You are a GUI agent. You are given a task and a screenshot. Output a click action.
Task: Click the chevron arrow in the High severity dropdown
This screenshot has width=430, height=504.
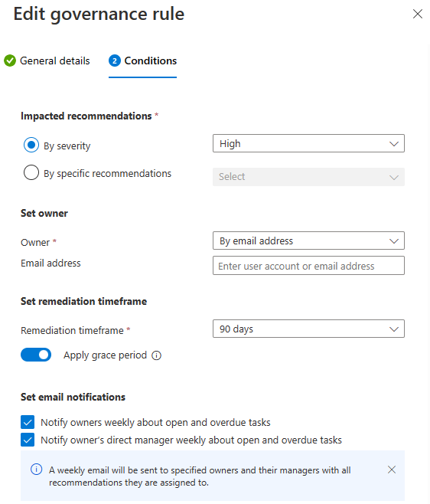pyautogui.click(x=394, y=144)
